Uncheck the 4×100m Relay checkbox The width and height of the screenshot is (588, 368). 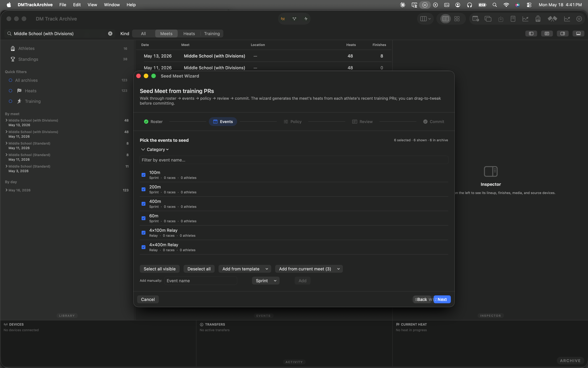tap(144, 233)
